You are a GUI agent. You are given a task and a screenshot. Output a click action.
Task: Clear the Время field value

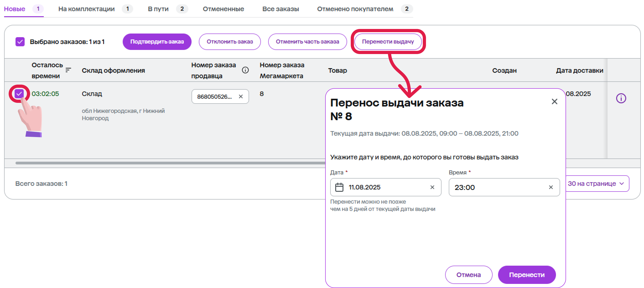[x=551, y=187]
